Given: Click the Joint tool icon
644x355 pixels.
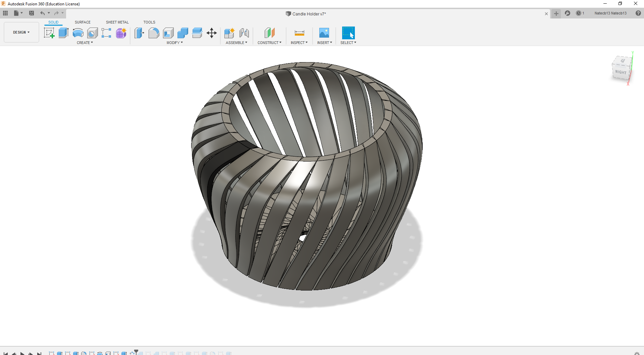Looking at the screenshot, I should click(x=244, y=33).
